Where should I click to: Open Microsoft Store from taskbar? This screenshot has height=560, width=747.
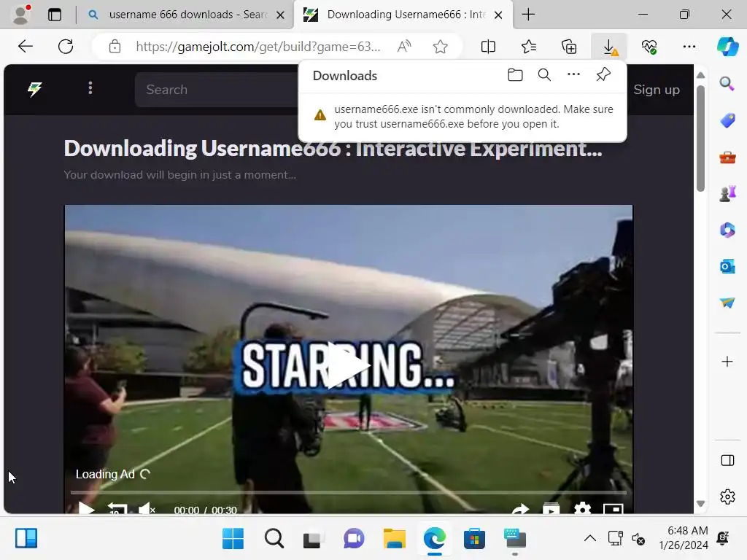tap(474, 539)
